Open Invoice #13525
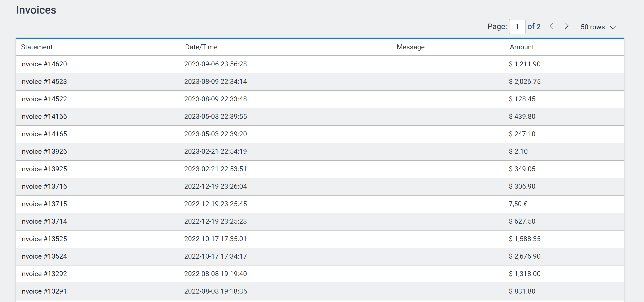 (44, 239)
